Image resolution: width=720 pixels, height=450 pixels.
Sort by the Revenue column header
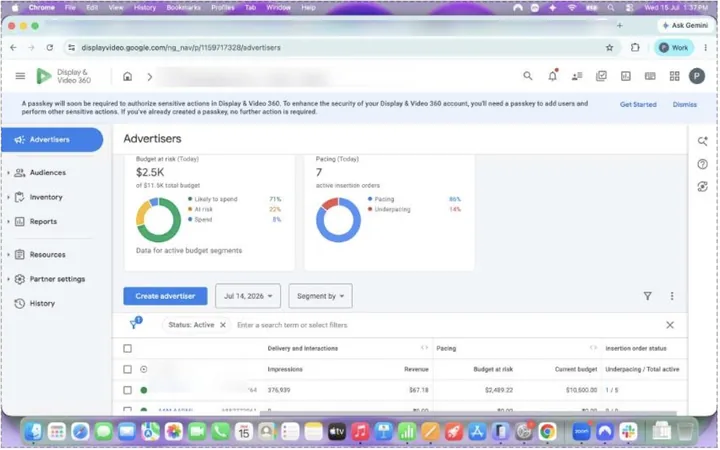(x=416, y=369)
